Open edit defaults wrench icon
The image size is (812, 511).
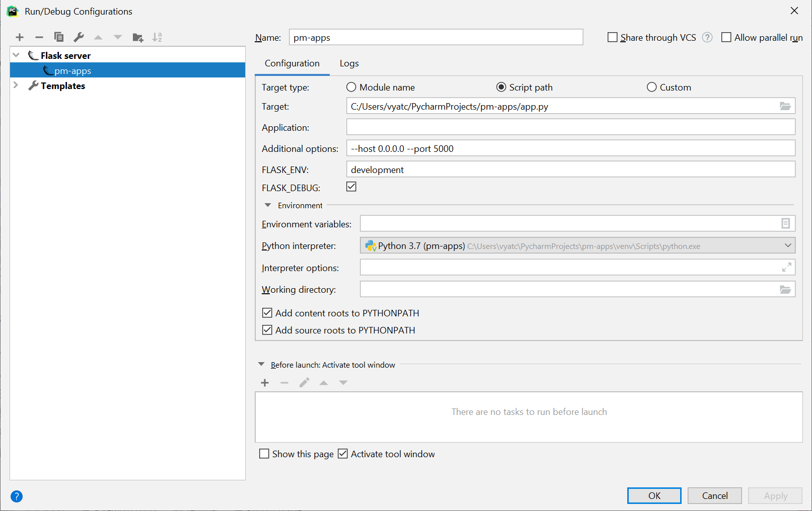click(x=79, y=37)
